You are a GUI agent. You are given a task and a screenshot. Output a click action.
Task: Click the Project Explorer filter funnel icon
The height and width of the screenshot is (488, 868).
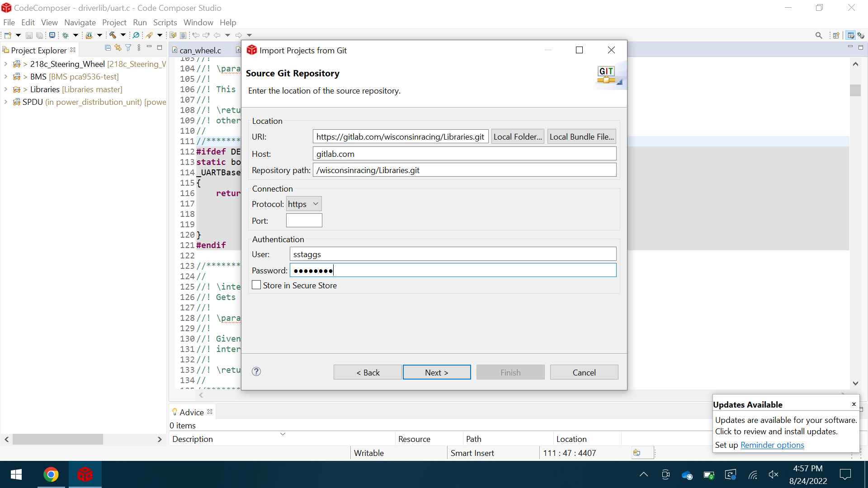128,48
